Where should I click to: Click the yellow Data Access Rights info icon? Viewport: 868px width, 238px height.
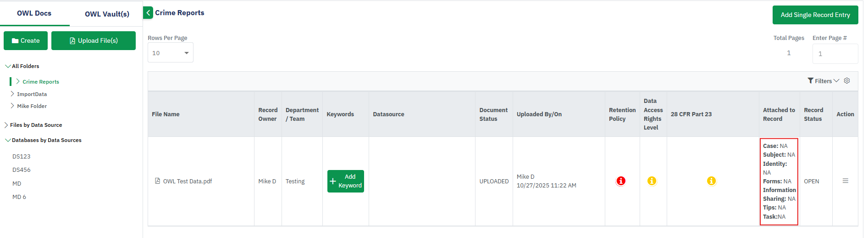pyautogui.click(x=652, y=181)
